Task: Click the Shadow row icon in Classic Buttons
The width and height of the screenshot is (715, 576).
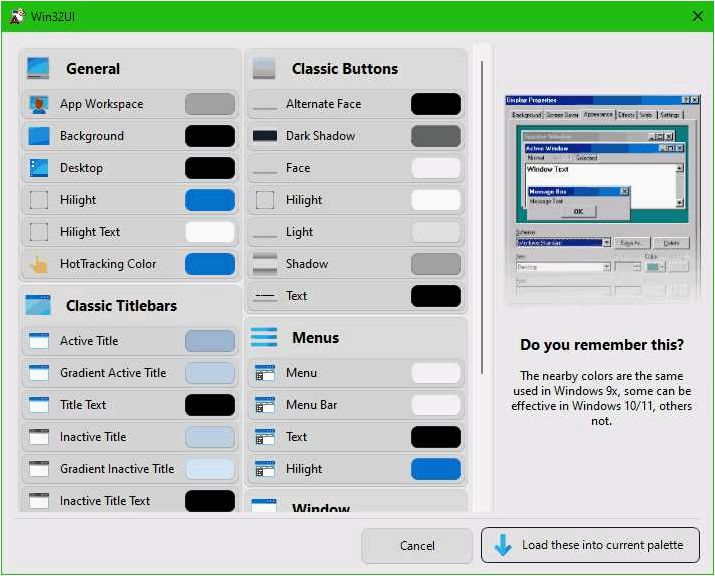Action: 265,264
